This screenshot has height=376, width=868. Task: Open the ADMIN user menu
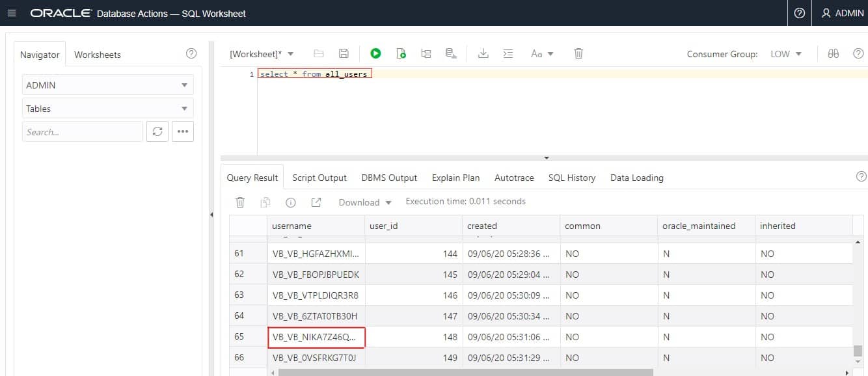coord(842,13)
